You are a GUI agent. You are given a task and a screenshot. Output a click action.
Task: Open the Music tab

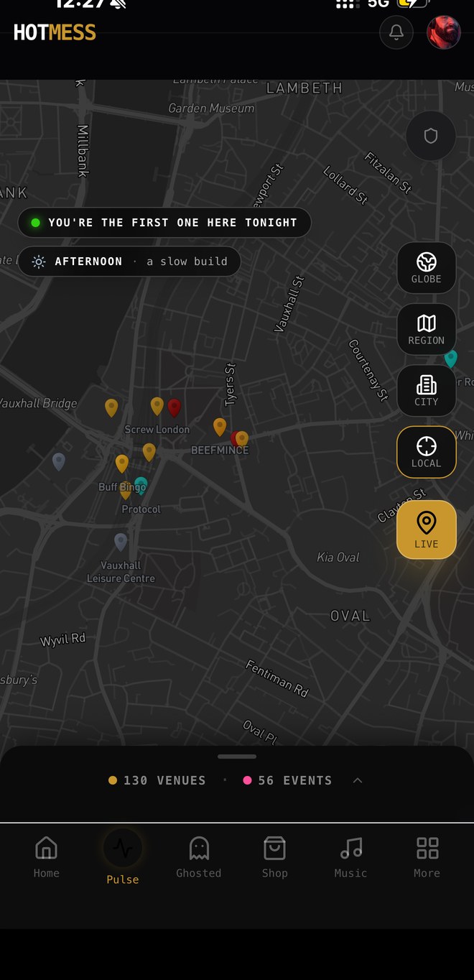coord(351,857)
